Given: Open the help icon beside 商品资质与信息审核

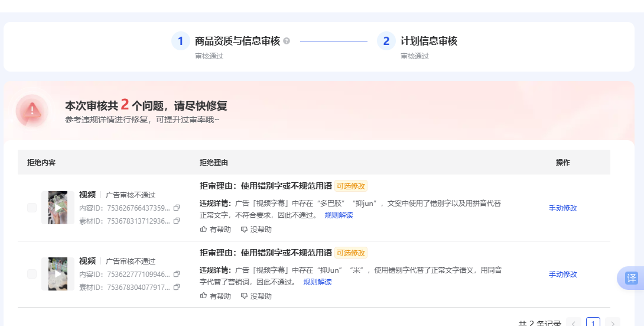Looking at the screenshot, I should (x=287, y=41).
